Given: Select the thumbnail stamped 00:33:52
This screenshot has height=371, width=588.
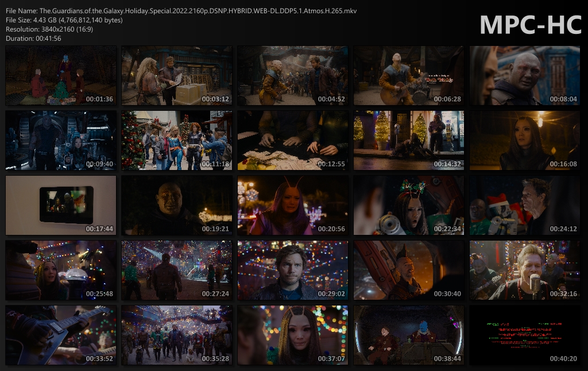Looking at the screenshot, I should [x=61, y=335].
